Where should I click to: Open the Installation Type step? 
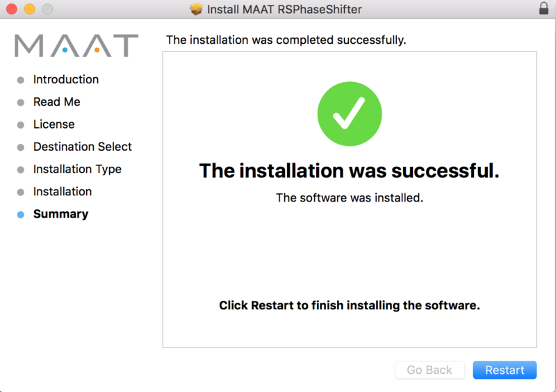[x=77, y=169]
